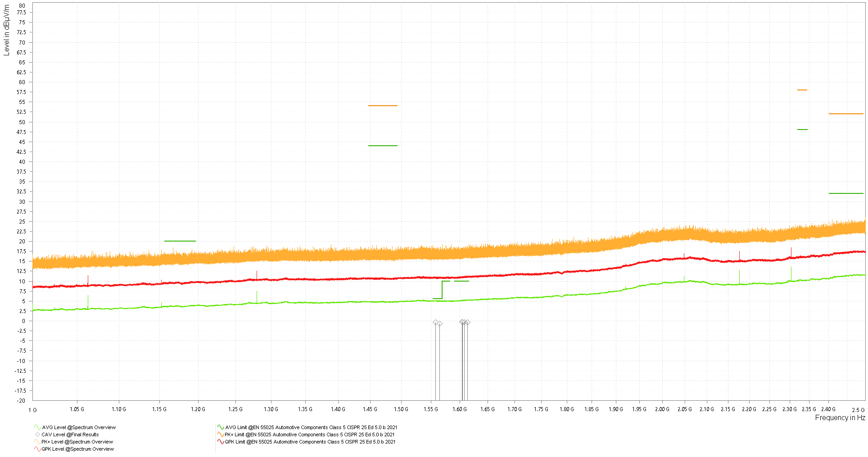
Task: Select the diamond marker cluster near 1.61 GHz
Action: (464, 322)
